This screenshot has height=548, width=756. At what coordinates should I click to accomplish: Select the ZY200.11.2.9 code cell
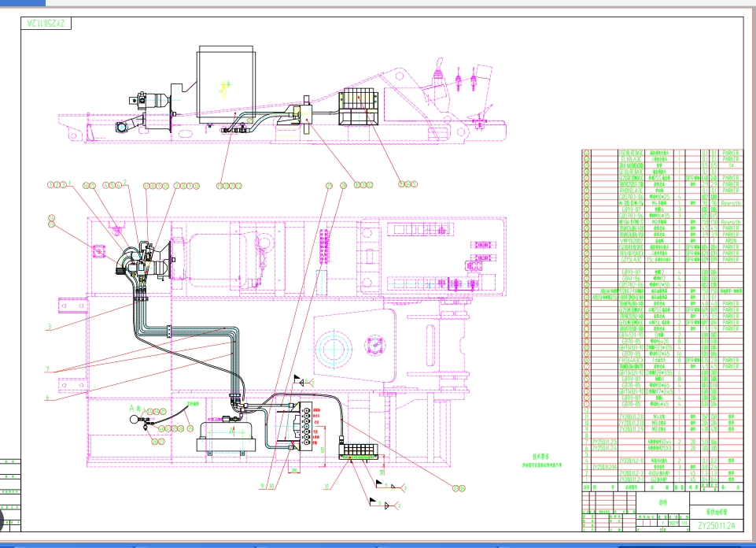point(631,429)
